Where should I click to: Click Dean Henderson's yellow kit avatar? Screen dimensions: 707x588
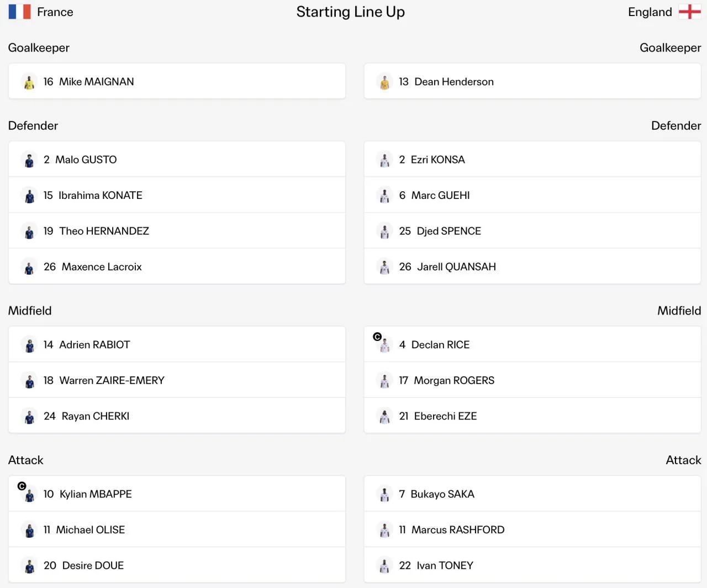384,82
